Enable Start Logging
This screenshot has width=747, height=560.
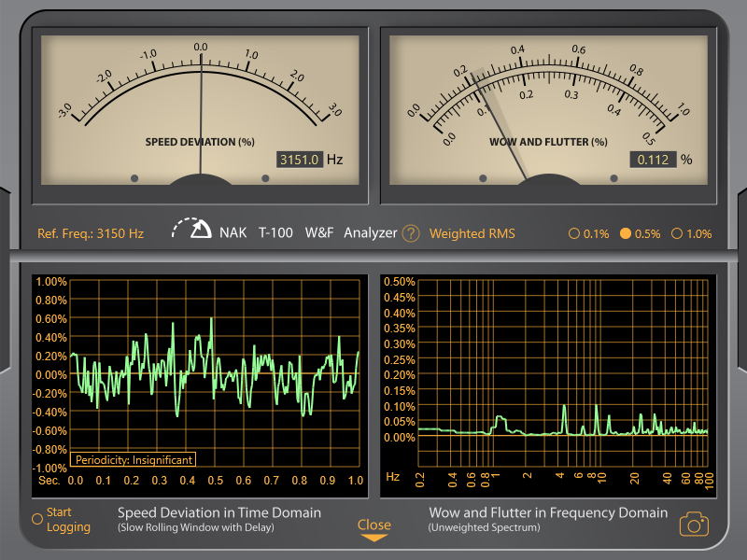tap(37, 518)
